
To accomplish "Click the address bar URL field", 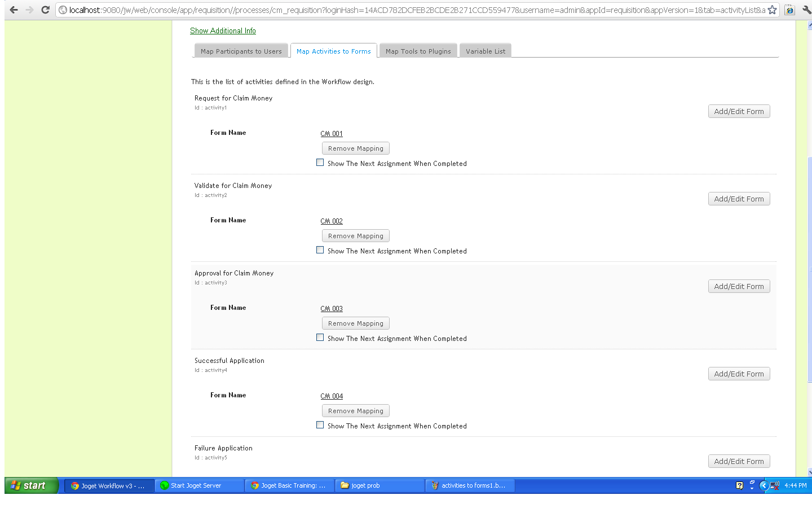I will point(417,10).
